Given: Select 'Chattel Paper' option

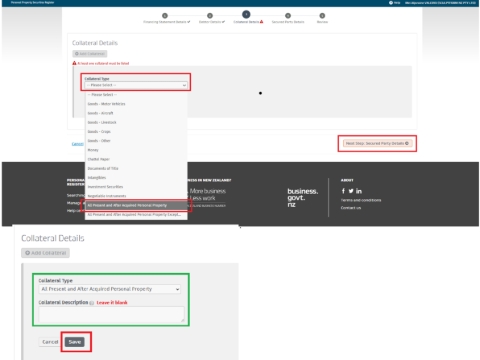Looking at the screenshot, I should point(136,159).
